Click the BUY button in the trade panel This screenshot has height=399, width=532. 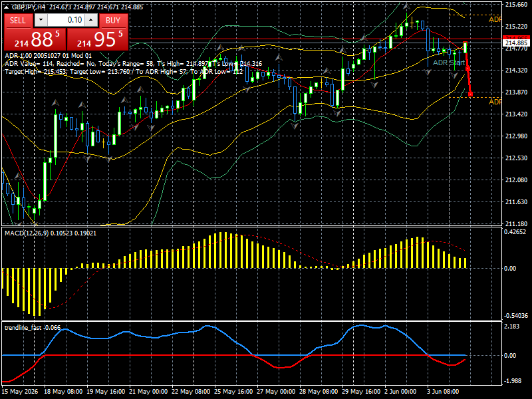[x=113, y=21]
